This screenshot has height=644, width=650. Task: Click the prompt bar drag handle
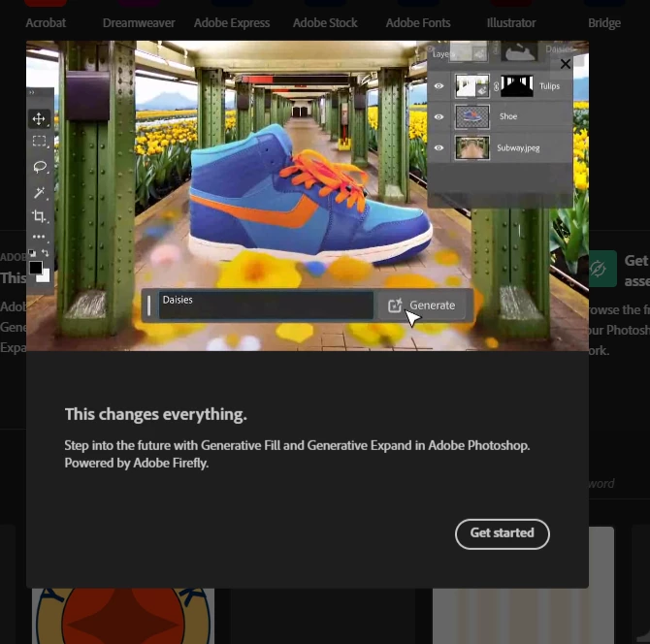[149, 305]
